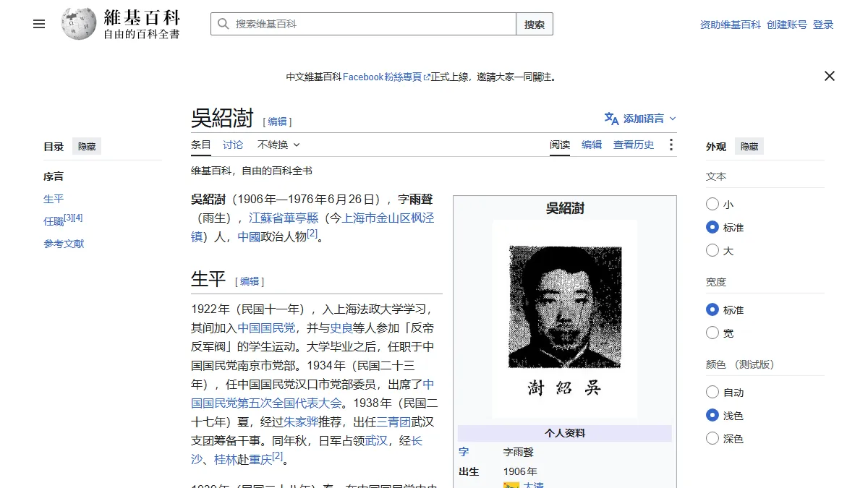Open the 资助维基百科 link
This screenshot has width=868, height=488.
[731, 25]
